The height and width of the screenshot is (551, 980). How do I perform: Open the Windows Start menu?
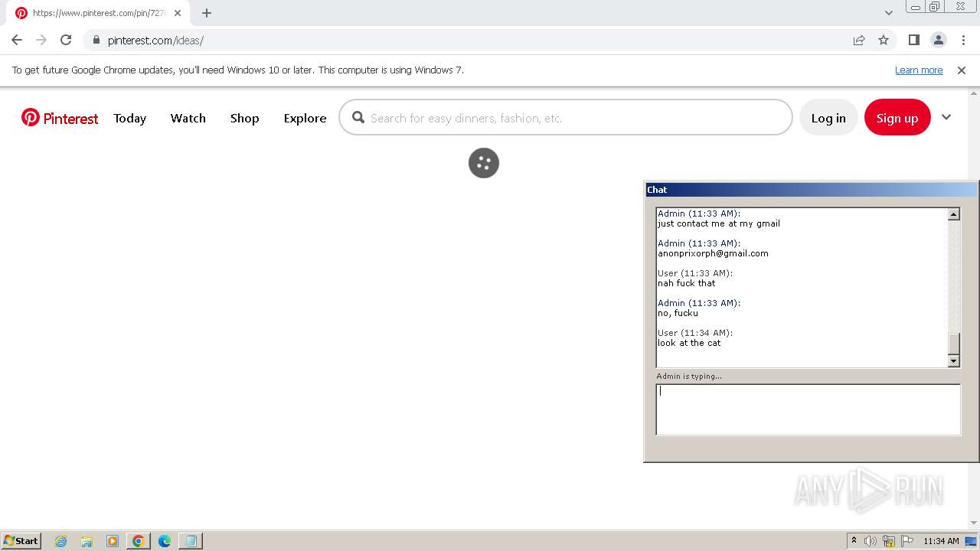[21, 541]
